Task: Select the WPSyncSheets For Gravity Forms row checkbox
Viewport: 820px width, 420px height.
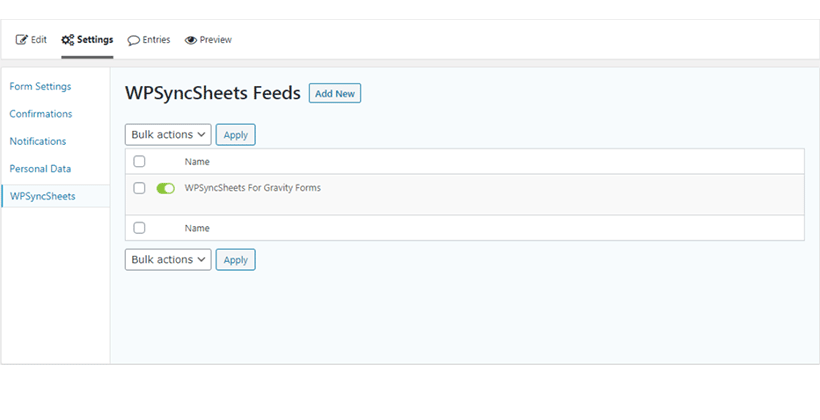Action: tap(139, 188)
